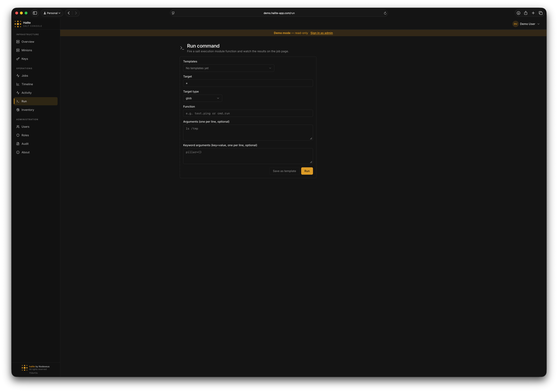Image resolution: width=558 pixels, height=392 pixels.
Task: Open the Personal profile dropdown
Action: pos(52,13)
